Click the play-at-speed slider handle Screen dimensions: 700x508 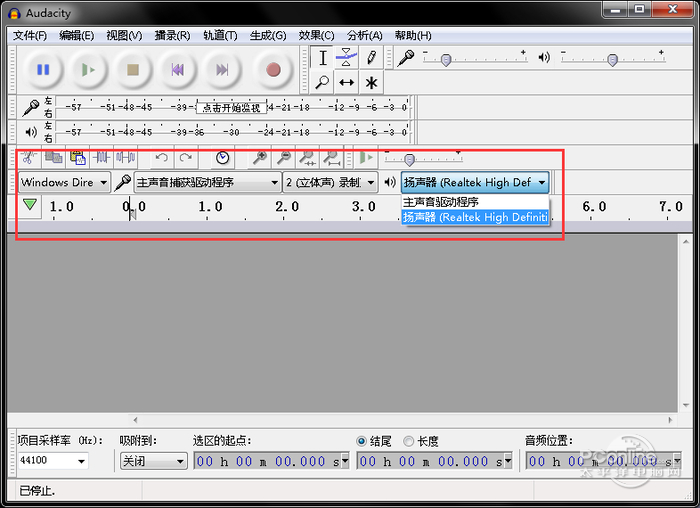[409, 159]
